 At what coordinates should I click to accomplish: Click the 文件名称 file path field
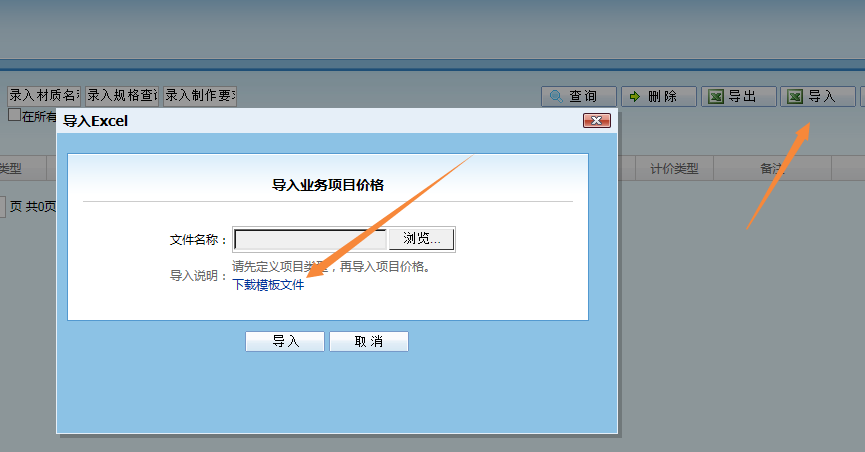[x=310, y=239]
